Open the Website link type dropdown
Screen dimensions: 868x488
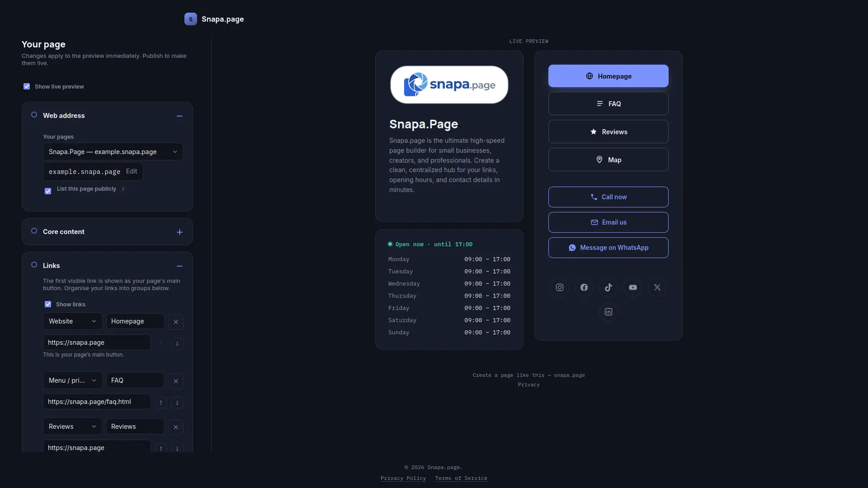click(73, 321)
